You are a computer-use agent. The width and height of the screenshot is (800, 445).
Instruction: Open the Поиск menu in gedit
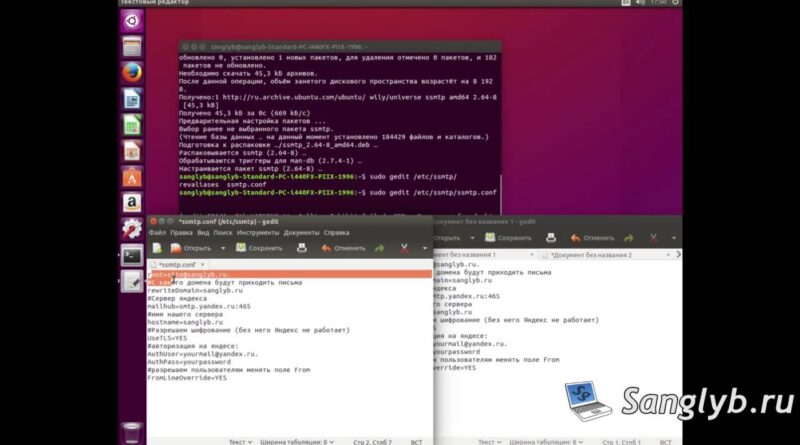(223, 233)
